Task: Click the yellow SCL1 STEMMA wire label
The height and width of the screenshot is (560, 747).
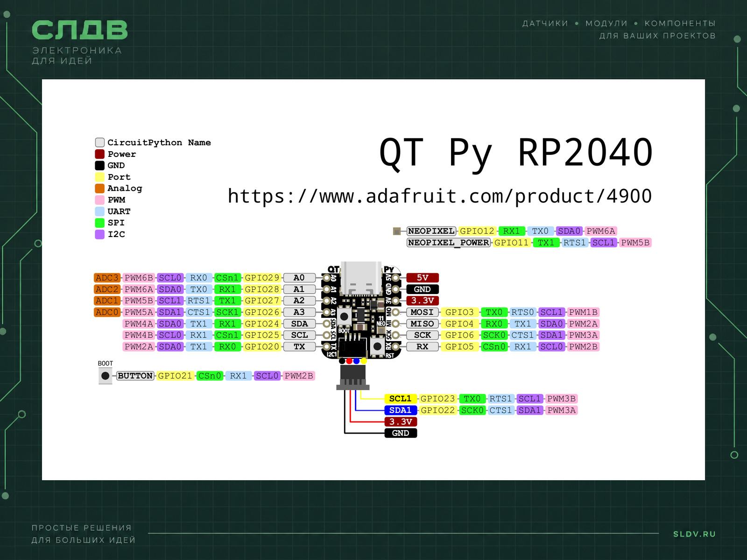Action: point(401,399)
